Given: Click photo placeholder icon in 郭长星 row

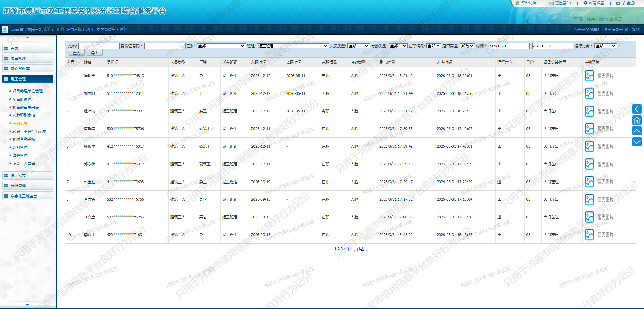Looking at the screenshot, I should [589, 146].
